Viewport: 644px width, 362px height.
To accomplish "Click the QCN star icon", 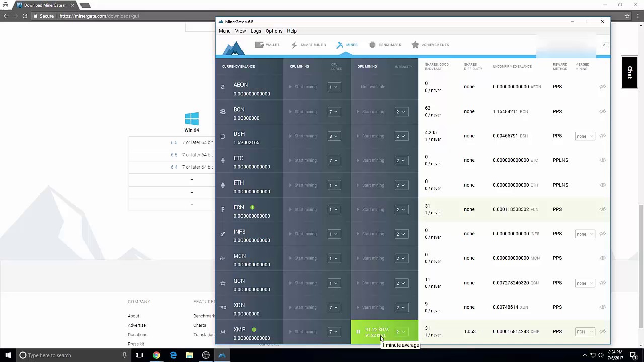I will click(x=223, y=283).
